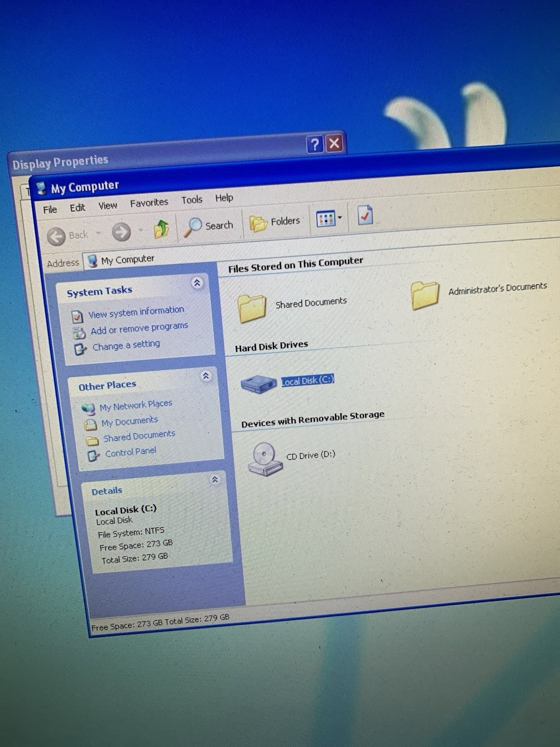Click the Hard Disk Drives group header
The image size is (560, 747).
[272, 346]
